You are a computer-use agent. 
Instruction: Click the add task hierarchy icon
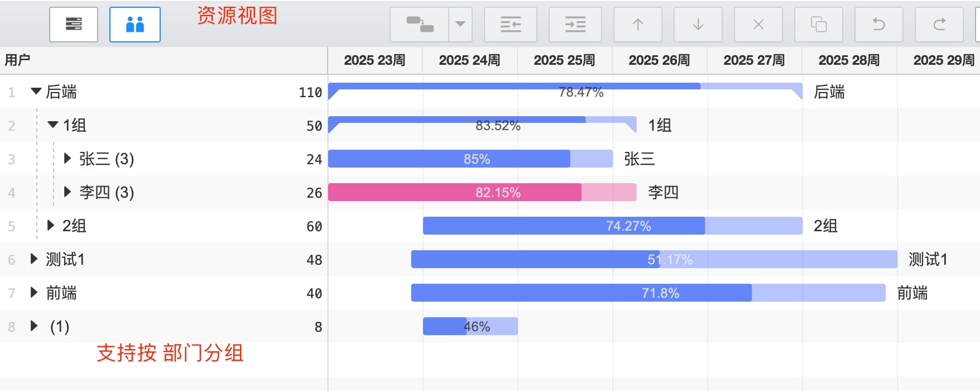pyautogui.click(x=420, y=25)
